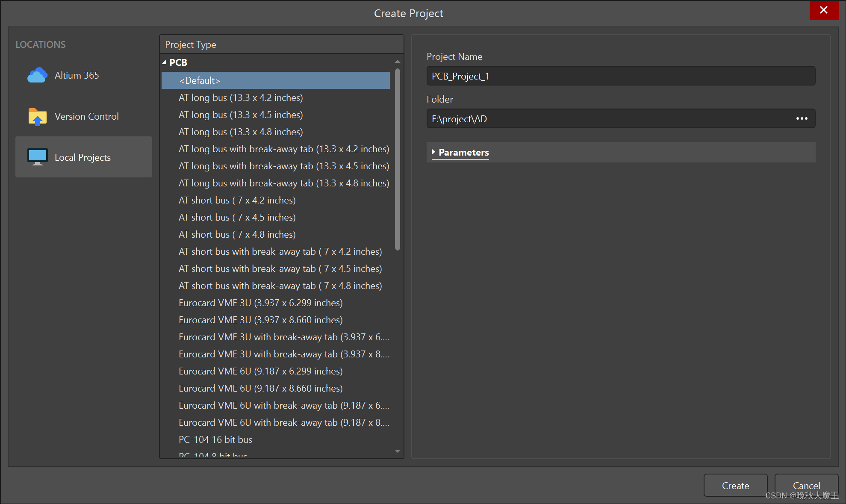Viewport: 846px width, 504px height.
Task: Pick PC-104 16 bit bus template
Action: pyautogui.click(x=215, y=439)
